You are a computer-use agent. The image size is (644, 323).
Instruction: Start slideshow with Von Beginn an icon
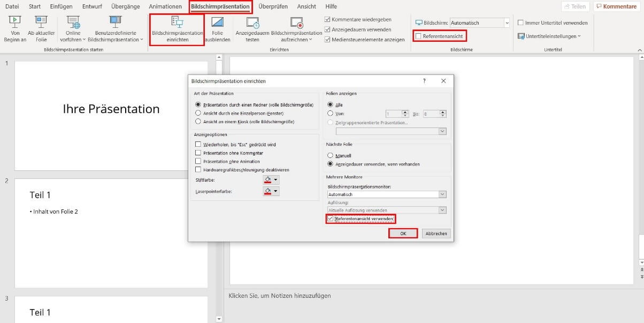click(15, 29)
